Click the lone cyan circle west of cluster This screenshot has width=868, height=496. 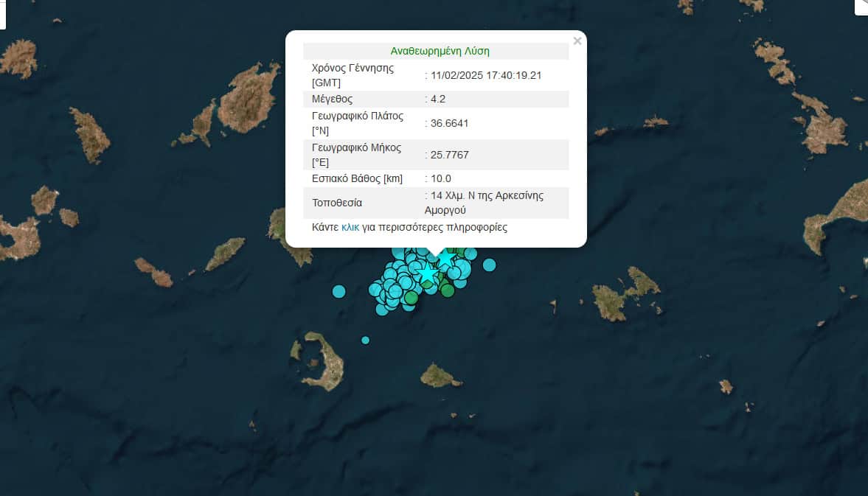point(338,291)
